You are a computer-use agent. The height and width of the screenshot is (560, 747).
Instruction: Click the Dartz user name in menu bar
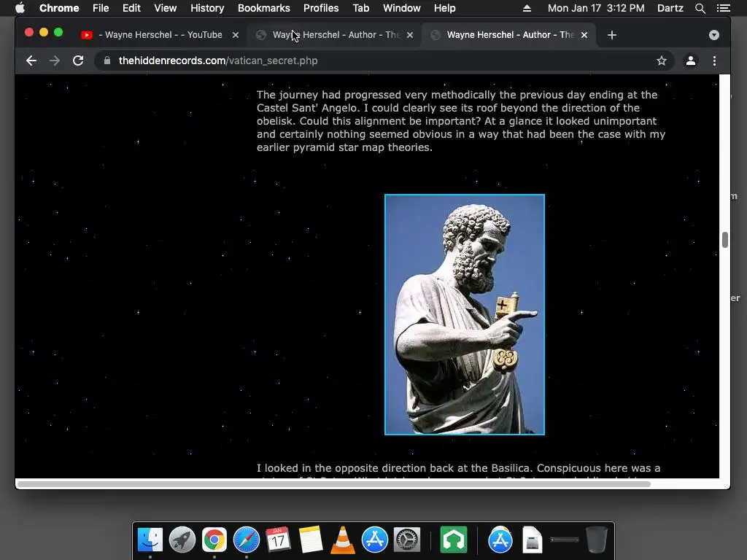670,8
